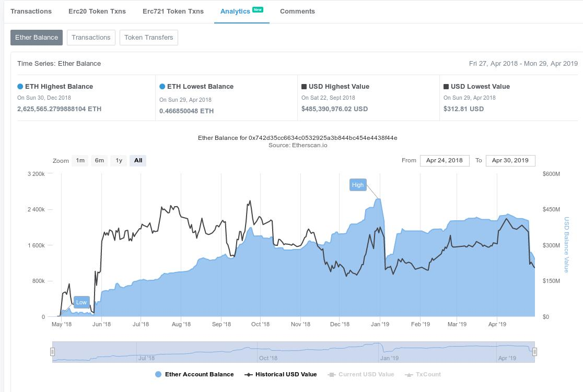This screenshot has width=583, height=392.
Task: Open the Comments tab
Action: (297, 11)
